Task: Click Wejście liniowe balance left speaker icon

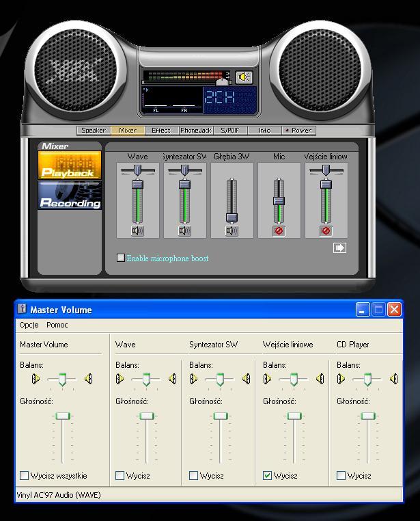Action: [x=267, y=379]
